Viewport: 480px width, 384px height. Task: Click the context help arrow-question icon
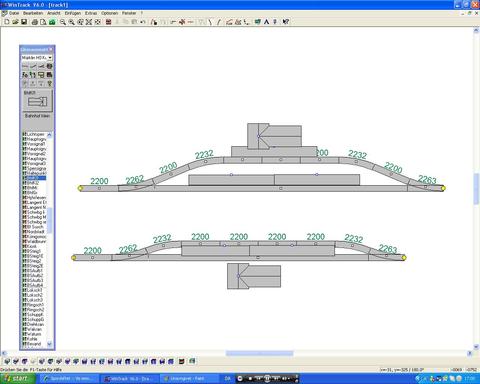[x=286, y=22]
